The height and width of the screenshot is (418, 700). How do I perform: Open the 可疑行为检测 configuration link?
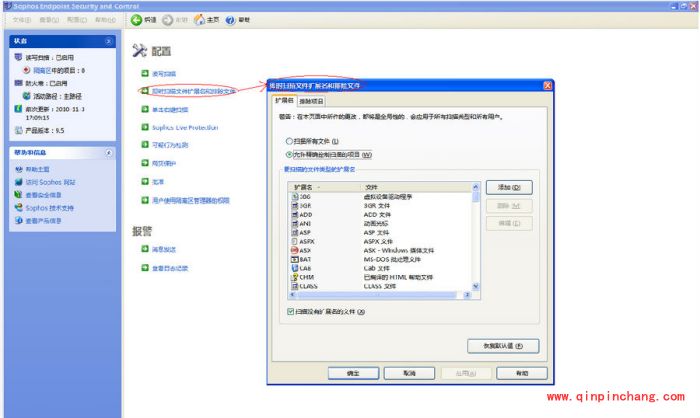coord(170,145)
